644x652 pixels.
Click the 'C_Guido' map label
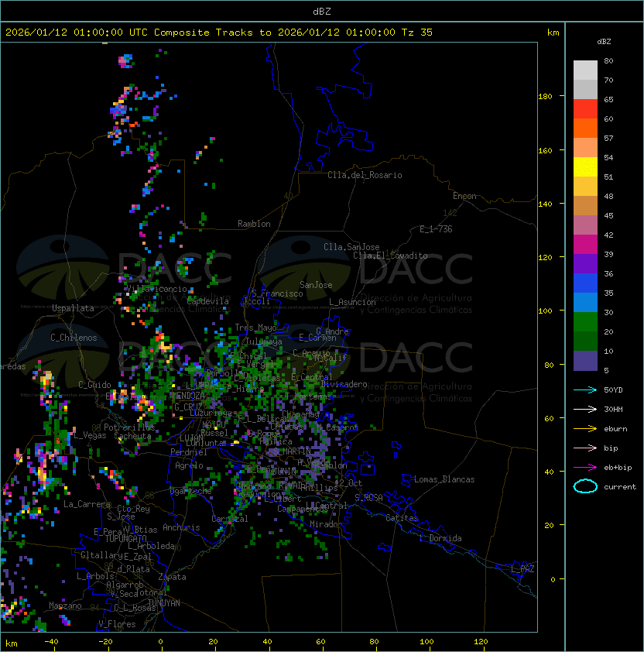click(94, 385)
